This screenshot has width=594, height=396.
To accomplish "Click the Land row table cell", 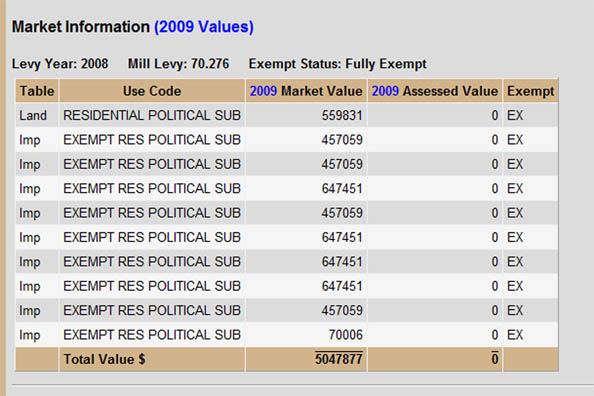I will click(33, 115).
